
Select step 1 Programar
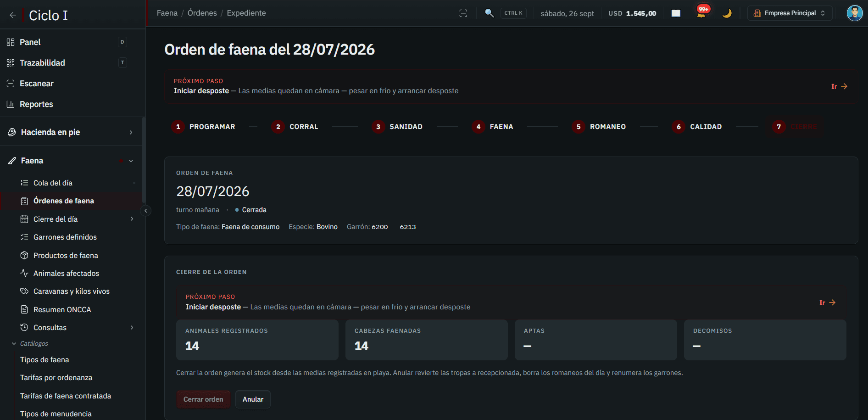tap(204, 127)
